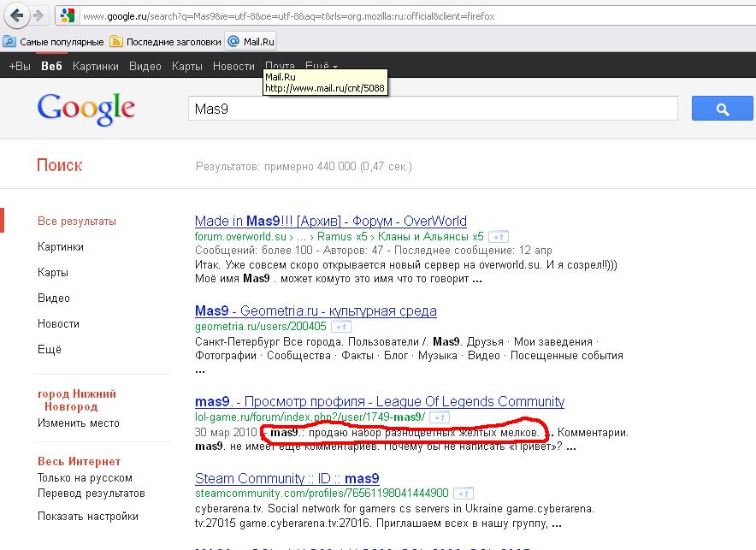756x550 pixels.
Task: Filter by Карты in left sidebar
Action: (x=53, y=272)
